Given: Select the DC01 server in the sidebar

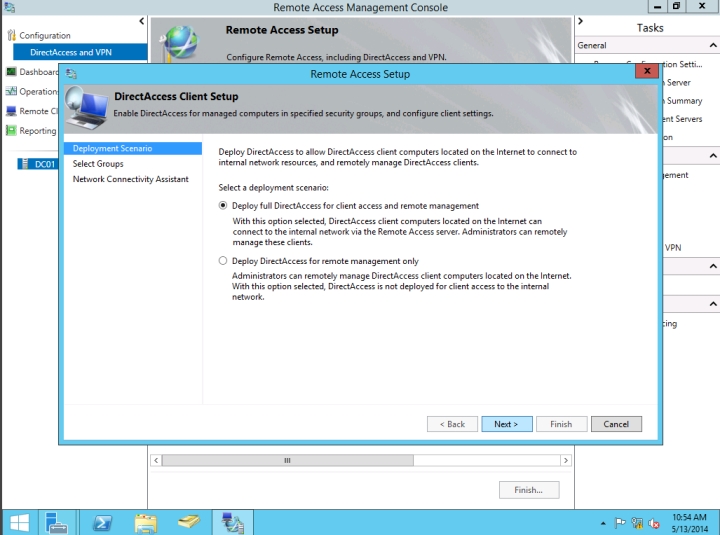Looking at the screenshot, I should (x=44, y=164).
